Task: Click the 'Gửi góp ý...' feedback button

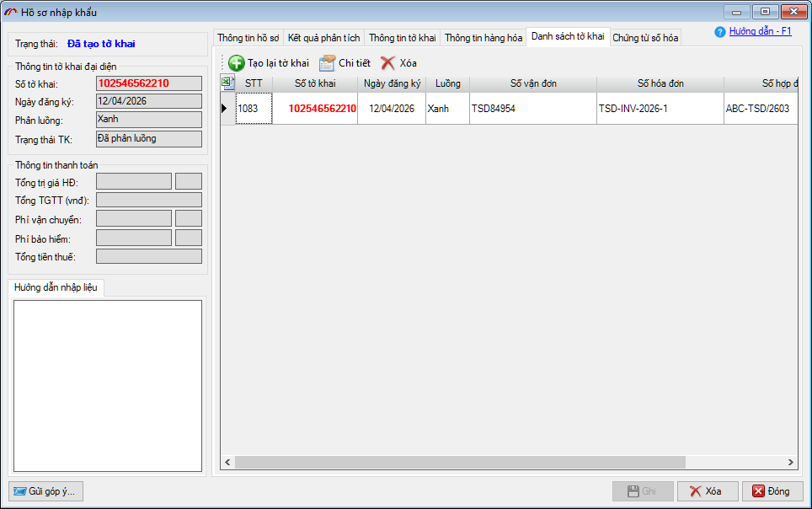Action: pyautogui.click(x=46, y=491)
